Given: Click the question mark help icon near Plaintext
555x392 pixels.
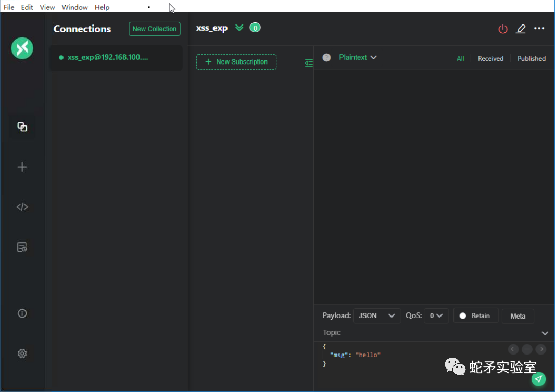Looking at the screenshot, I should (x=326, y=57).
